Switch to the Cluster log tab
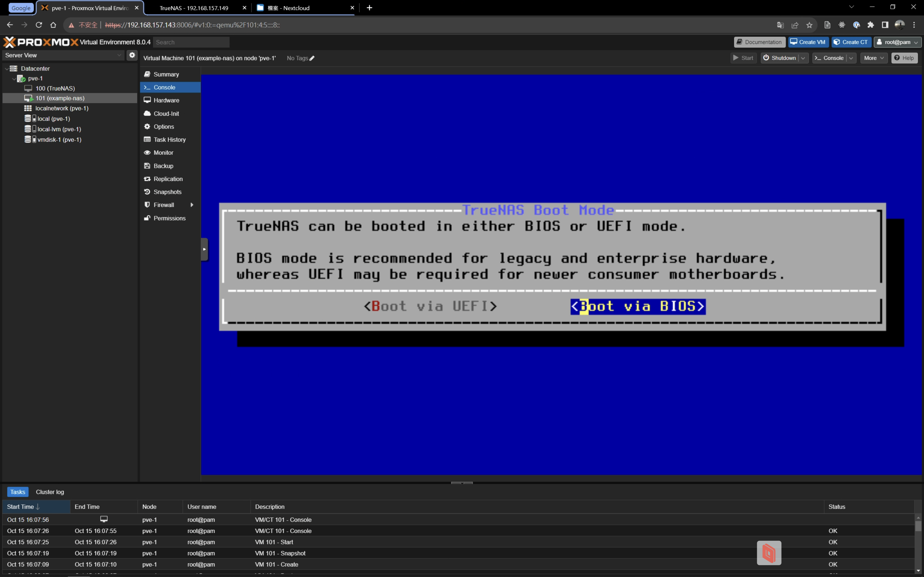The height and width of the screenshot is (577, 924). pyautogui.click(x=50, y=492)
